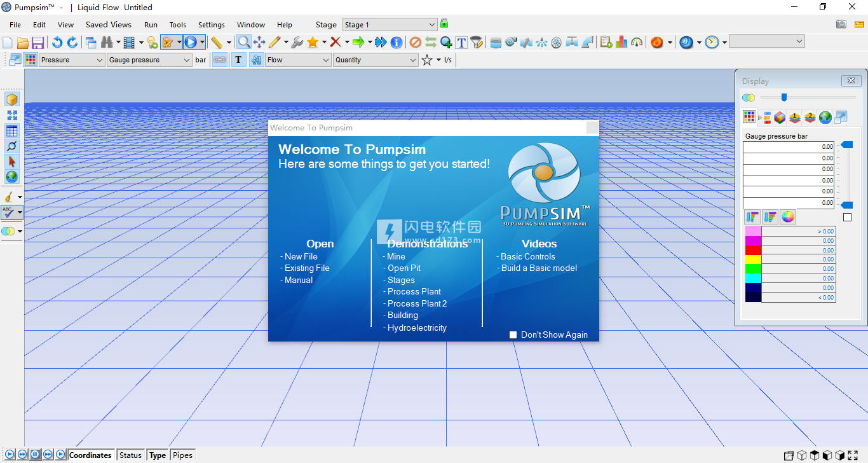Open the Gauge pressure dropdown
This screenshot has height=463, width=868.
click(149, 60)
